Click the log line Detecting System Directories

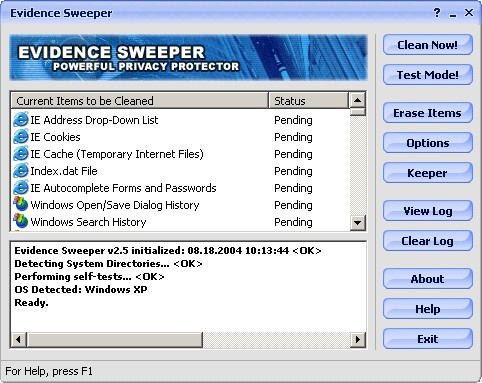[108, 263]
